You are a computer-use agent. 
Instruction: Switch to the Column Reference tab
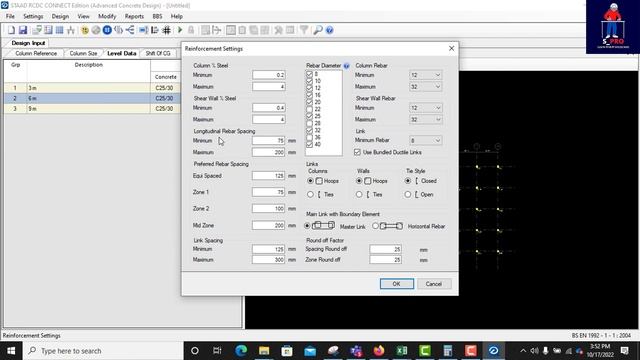[36, 53]
